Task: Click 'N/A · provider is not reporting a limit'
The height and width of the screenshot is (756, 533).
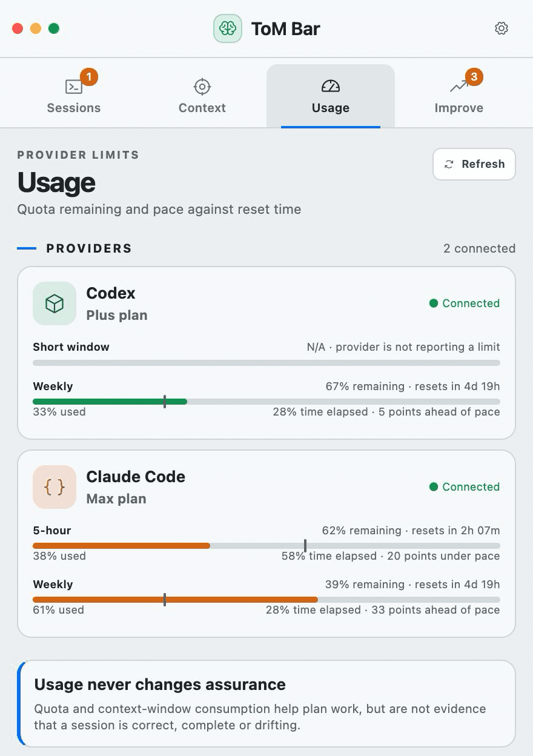Action: (403, 347)
